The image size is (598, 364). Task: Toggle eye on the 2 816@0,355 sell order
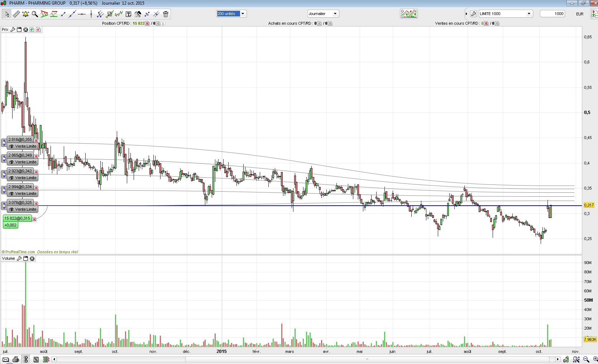(11, 146)
